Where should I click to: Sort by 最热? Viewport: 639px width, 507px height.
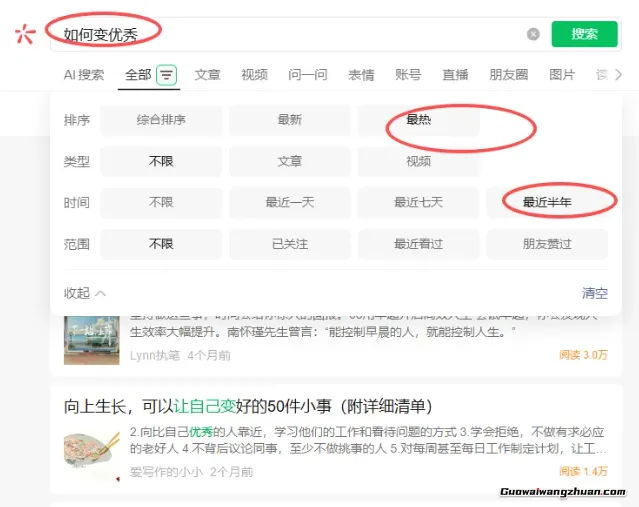(419, 120)
